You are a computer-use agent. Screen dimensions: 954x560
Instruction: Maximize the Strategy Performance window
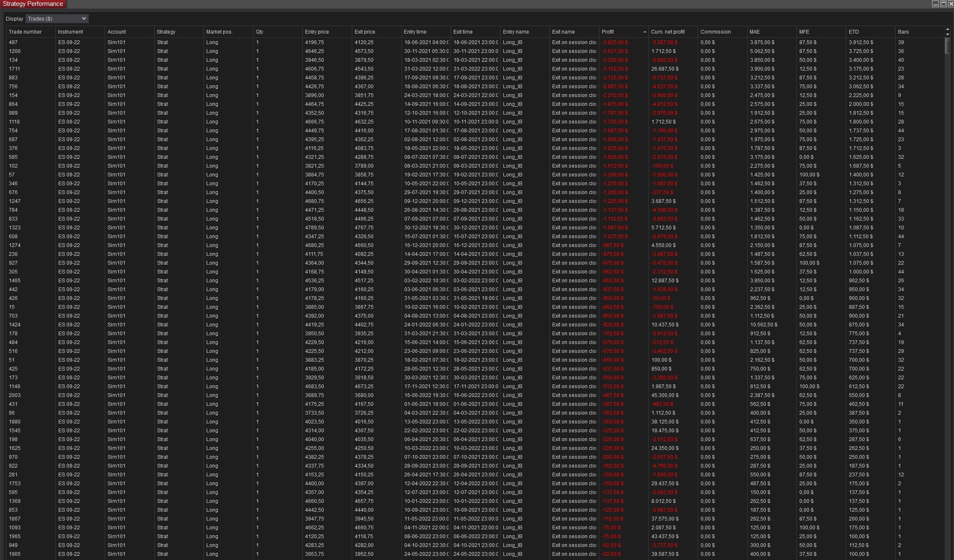(943, 4)
